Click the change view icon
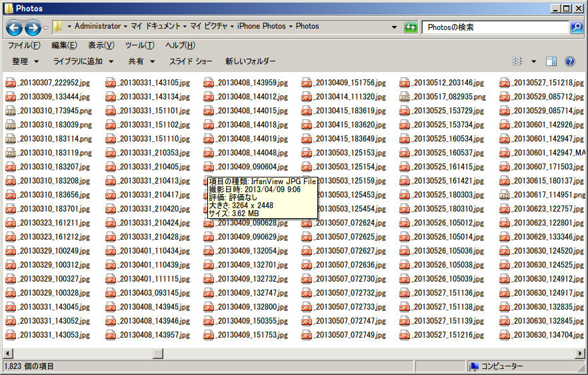 517,61
